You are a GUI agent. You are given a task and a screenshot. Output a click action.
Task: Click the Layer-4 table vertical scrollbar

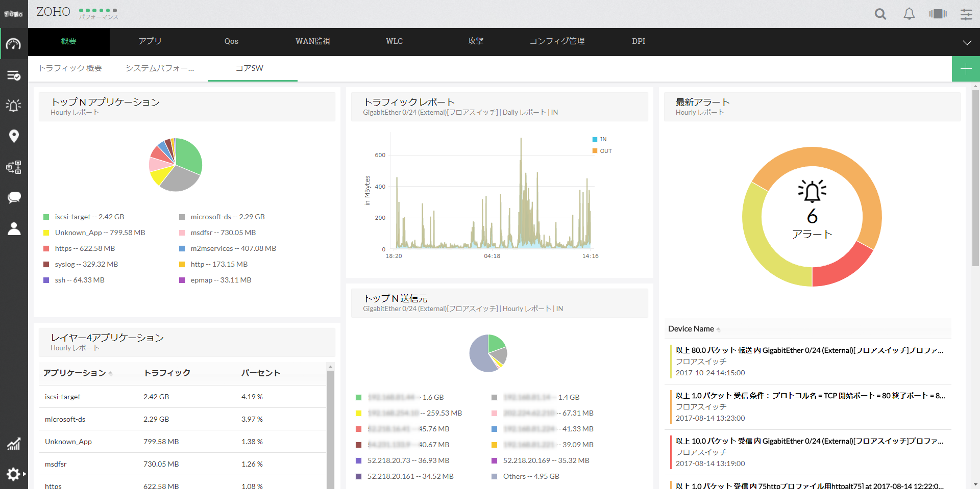click(x=330, y=428)
